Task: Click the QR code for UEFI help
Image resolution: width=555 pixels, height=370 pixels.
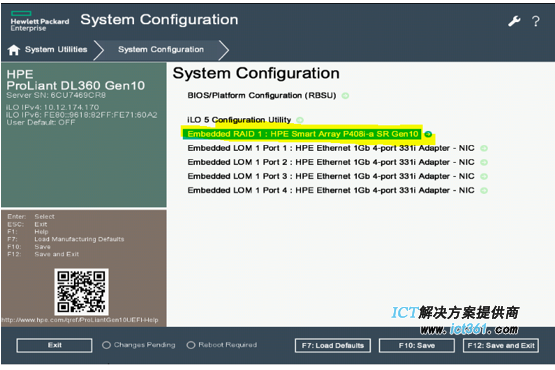Action: click(81, 292)
